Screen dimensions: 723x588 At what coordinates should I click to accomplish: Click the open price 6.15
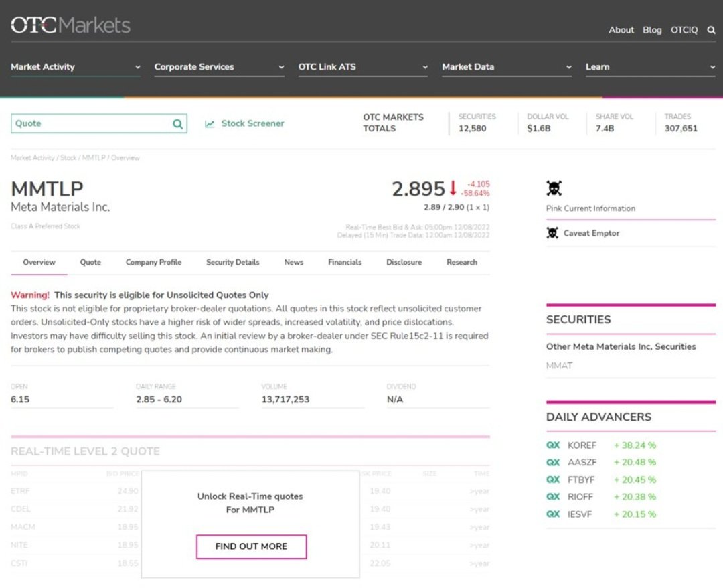[x=20, y=399]
